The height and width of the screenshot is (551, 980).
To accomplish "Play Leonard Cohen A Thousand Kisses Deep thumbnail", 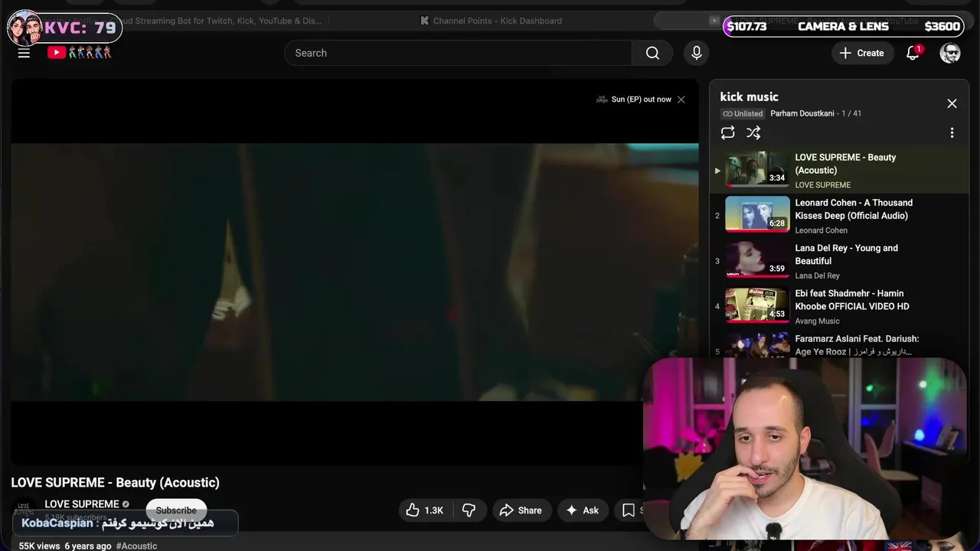I will pos(757,214).
